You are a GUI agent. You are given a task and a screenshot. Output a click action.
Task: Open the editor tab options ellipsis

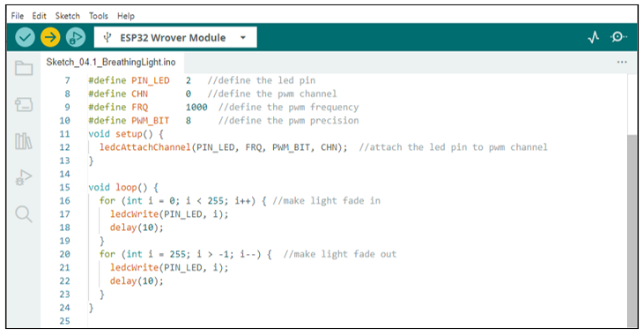point(622,62)
